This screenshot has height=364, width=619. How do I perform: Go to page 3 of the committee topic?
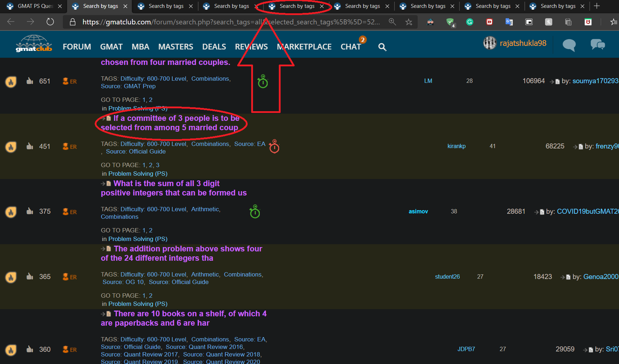pyautogui.click(x=158, y=165)
